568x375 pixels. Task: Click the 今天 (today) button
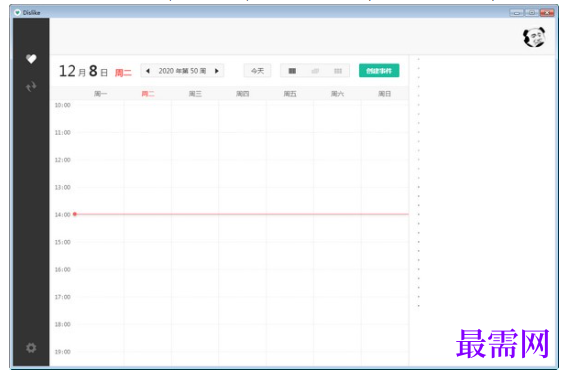click(x=257, y=71)
